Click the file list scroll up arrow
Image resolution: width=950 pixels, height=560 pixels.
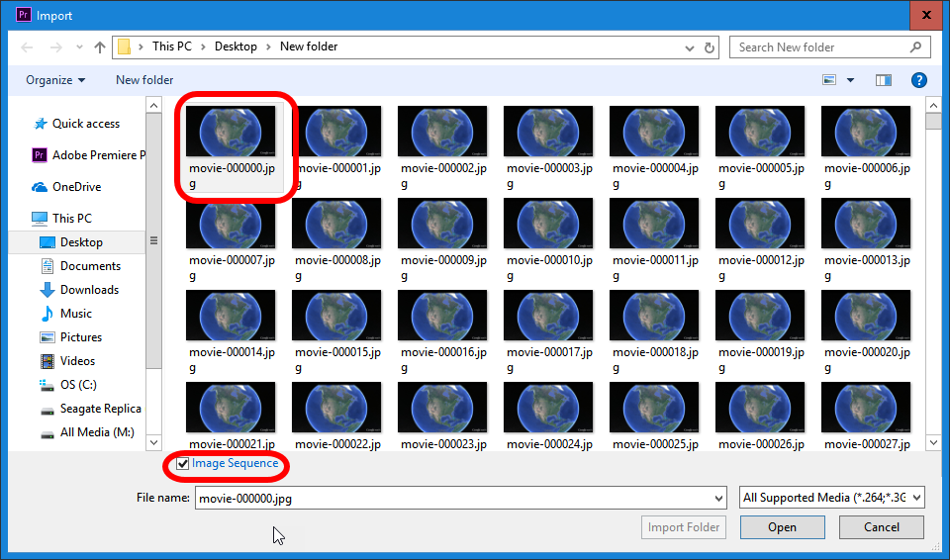933,106
